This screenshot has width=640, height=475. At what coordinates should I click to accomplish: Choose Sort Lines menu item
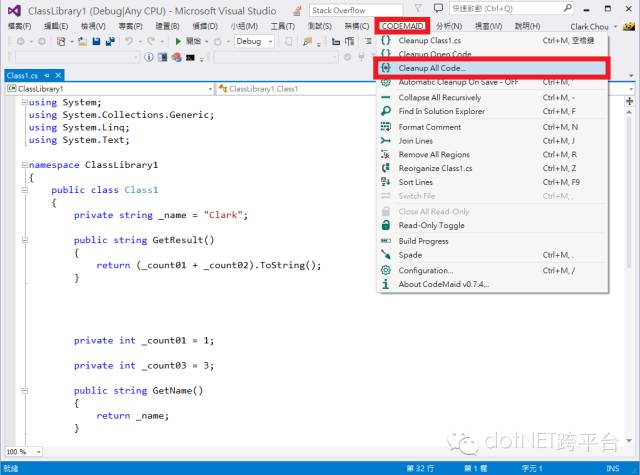click(492, 182)
